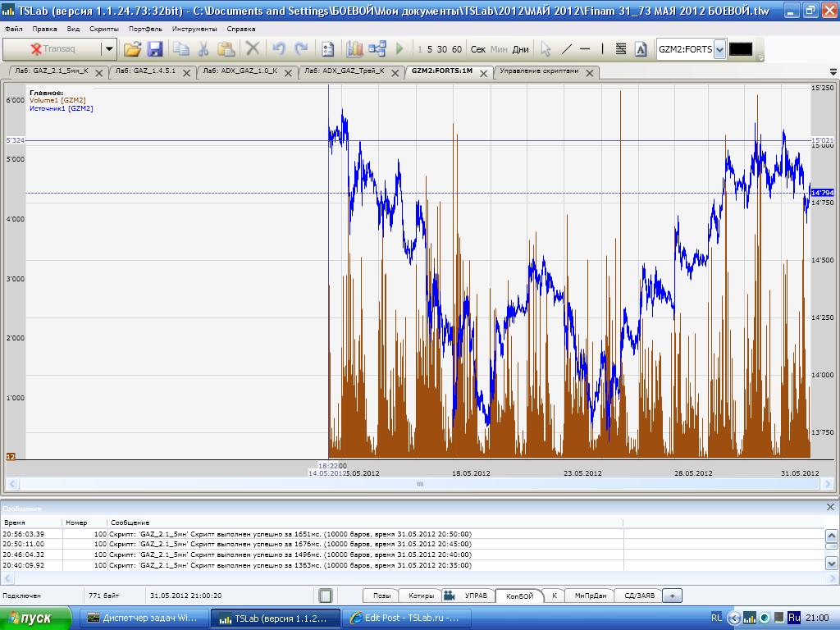
Task: Open the 'Скрипты' menu
Action: tap(104, 29)
